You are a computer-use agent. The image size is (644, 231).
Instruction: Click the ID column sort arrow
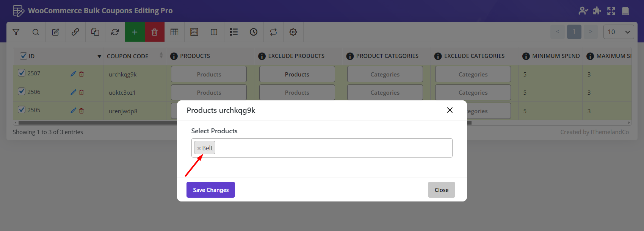tap(99, 56)
